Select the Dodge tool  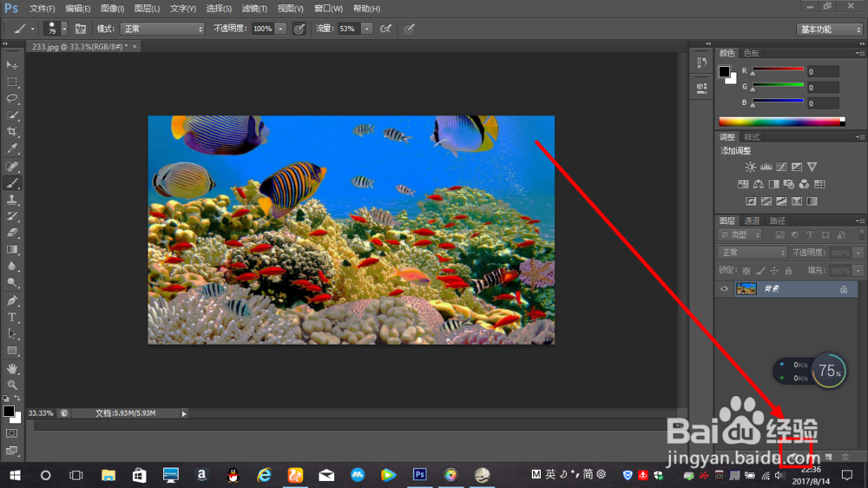coord(11,282)
